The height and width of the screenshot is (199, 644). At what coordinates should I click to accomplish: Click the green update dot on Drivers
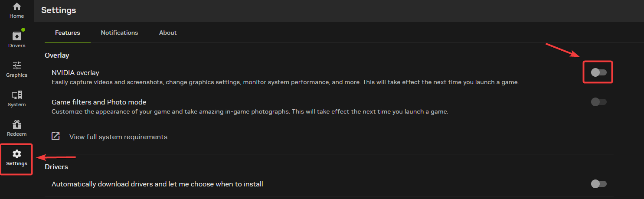pyautogui.click(x=23, y=30)
